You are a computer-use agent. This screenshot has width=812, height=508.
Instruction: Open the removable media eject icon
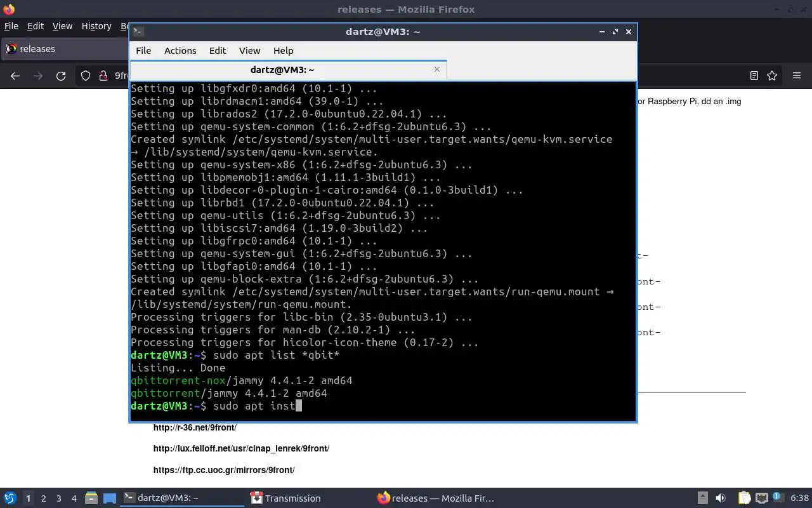702,498
